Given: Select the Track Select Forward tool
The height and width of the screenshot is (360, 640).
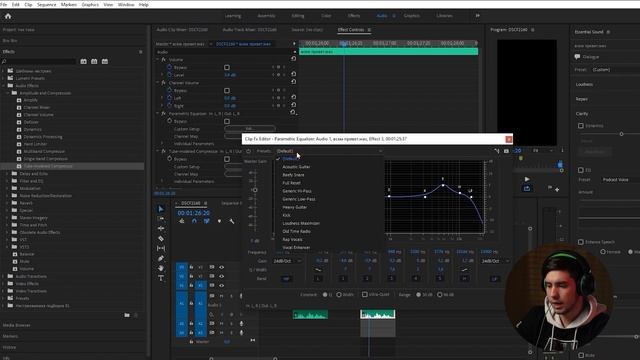Looking at the screenshot, I should pyautogui.click(x=161, y=219).
